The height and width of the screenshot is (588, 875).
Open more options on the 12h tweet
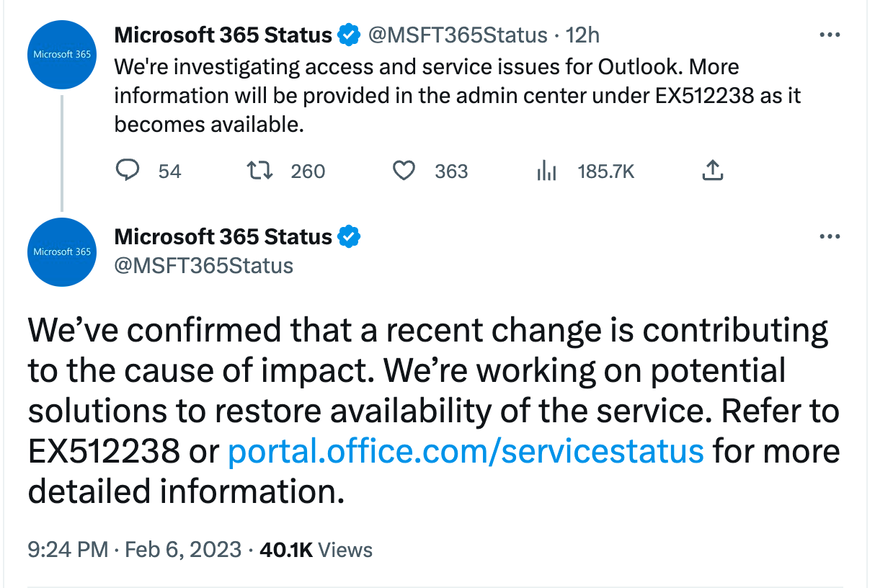[x=830, y=35]
